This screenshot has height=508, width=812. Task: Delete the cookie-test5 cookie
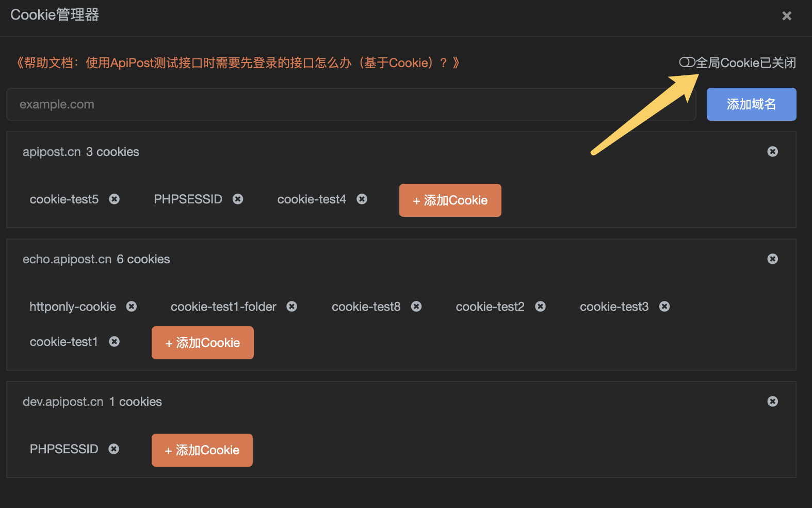point(115,199)
